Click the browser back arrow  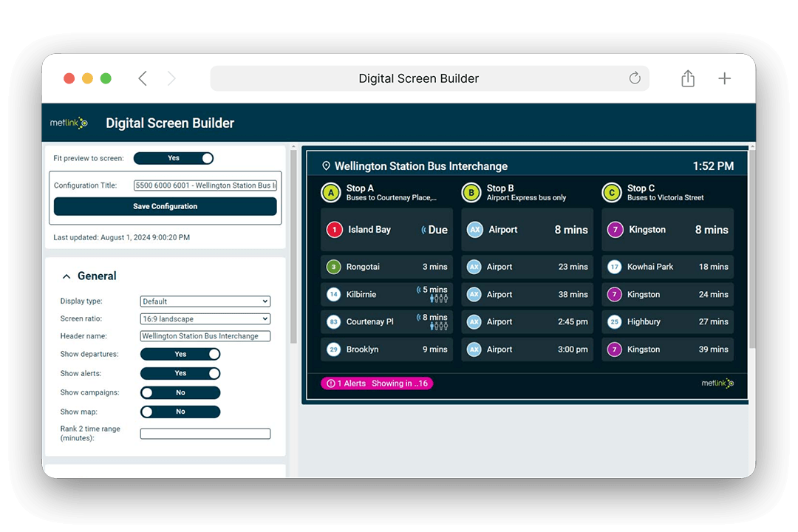(x=143, y=78)
